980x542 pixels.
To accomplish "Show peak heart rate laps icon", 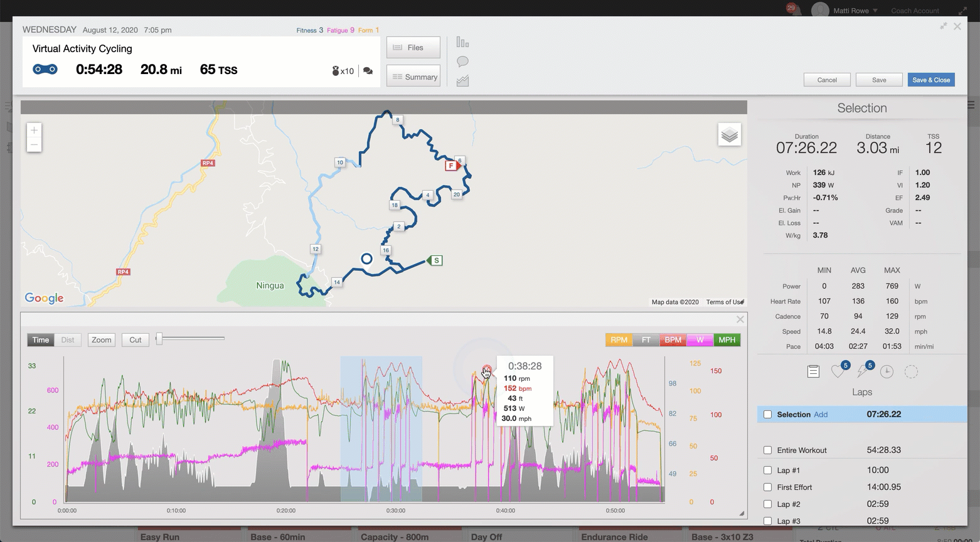I will tap(838, 371).
